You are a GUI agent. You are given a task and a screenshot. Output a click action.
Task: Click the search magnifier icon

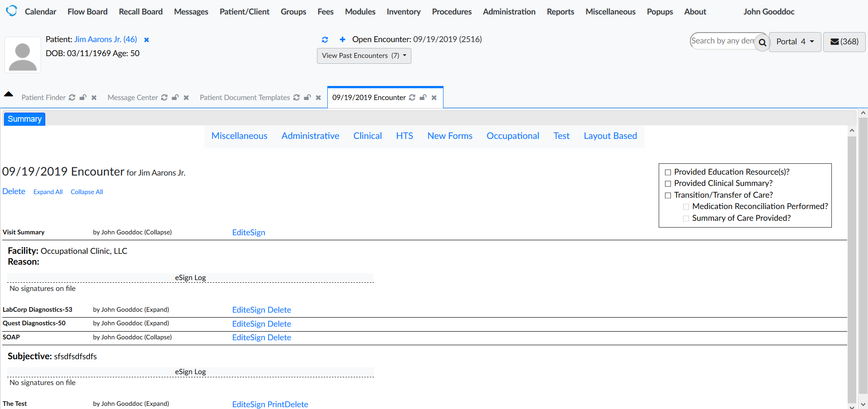point(762,43)
